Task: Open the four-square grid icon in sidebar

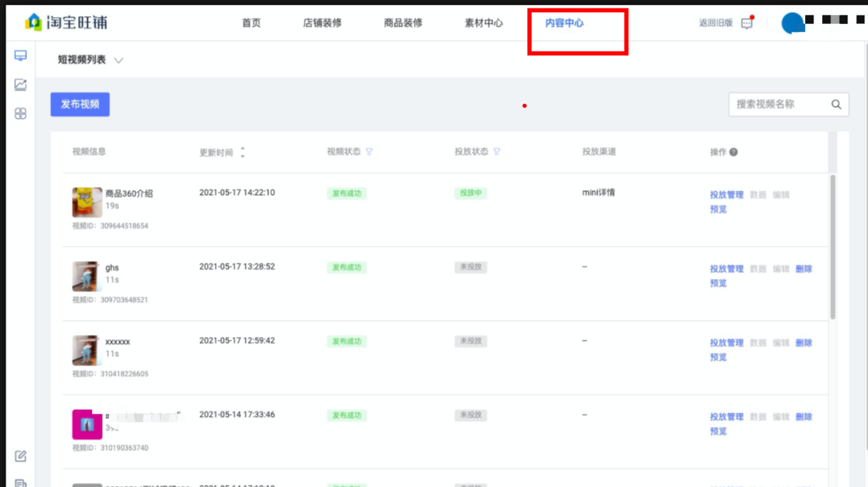Action: [x=21, y=114]
